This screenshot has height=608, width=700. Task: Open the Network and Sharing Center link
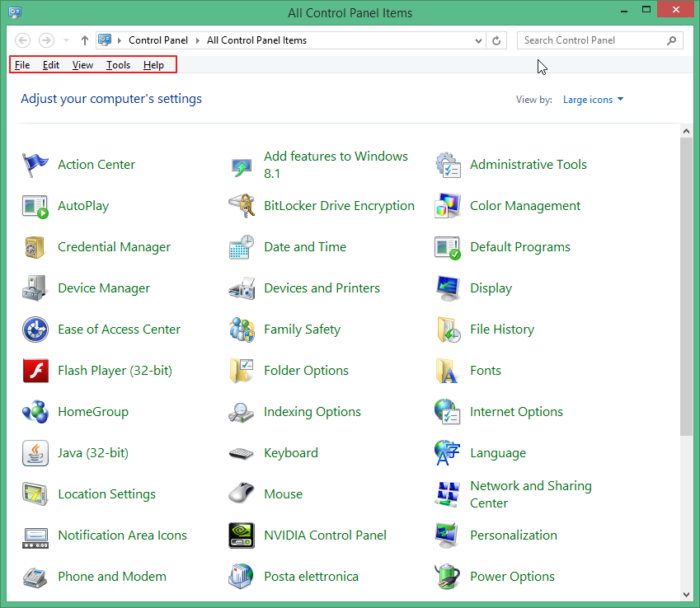[x=530, y=494]
